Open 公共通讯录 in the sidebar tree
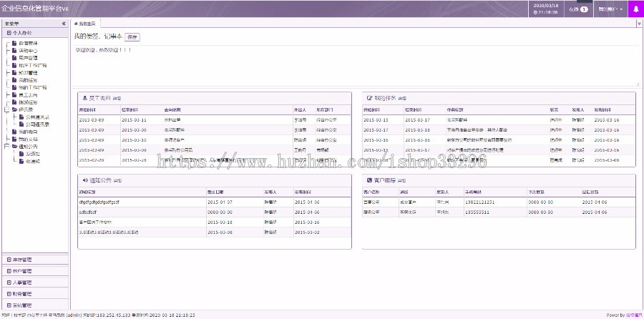644x319 pixels. tap(37, 117)
